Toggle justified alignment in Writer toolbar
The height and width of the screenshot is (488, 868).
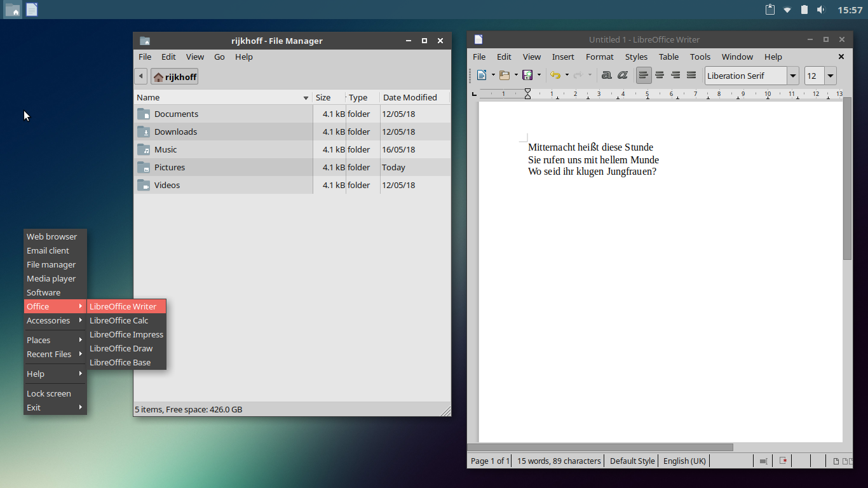coord(691,75)
